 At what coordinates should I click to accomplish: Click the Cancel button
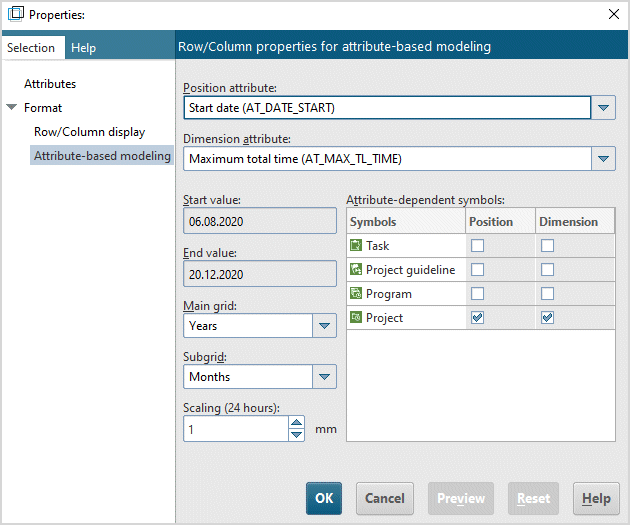[385, 498]
